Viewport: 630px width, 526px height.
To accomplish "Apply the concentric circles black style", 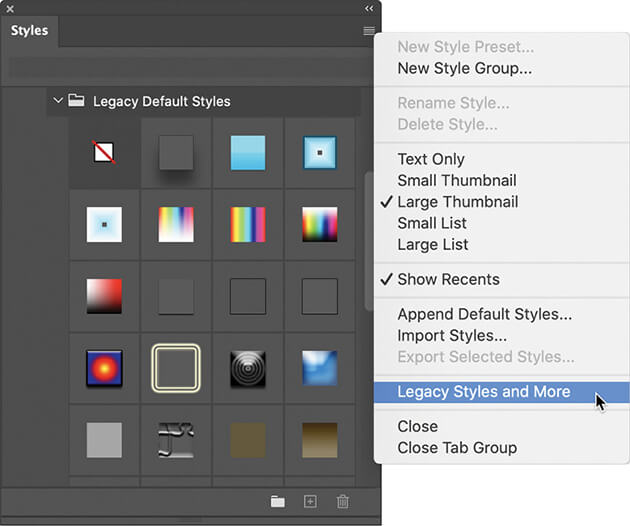I will tap(248, 367).
